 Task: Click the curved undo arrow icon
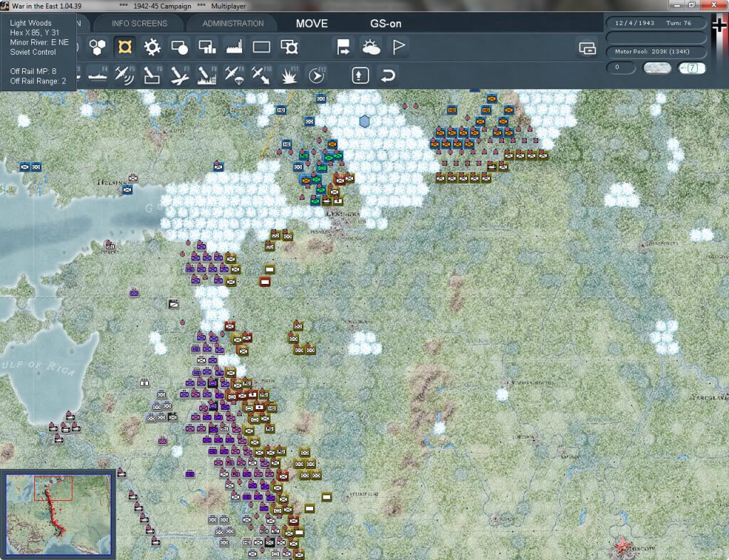coord(388,75)
